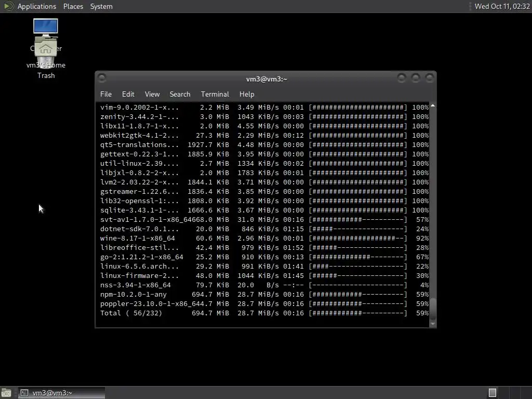The image size is (532, 399).
Task: Minimize the vm3@vm3 terminal window
Action: tap(402, 78)
